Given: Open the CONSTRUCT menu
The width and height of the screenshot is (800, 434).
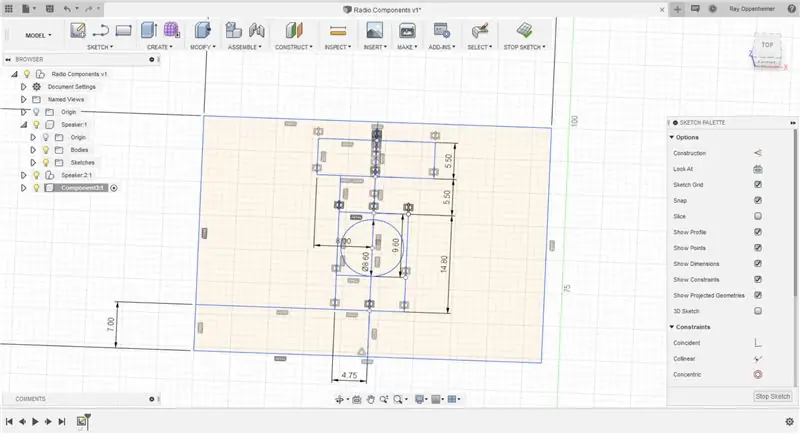Looking at the screenshot, I should point(294,47).
